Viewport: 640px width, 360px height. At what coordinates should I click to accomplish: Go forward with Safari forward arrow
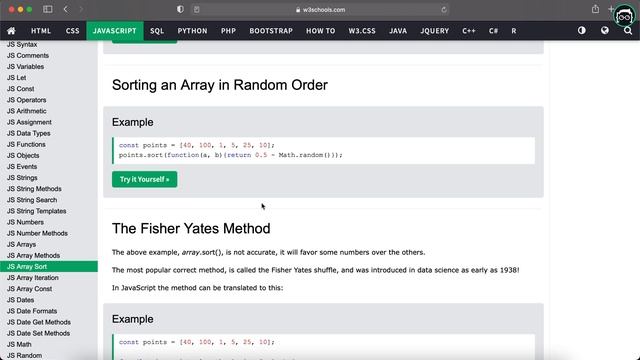click(81, 9)
